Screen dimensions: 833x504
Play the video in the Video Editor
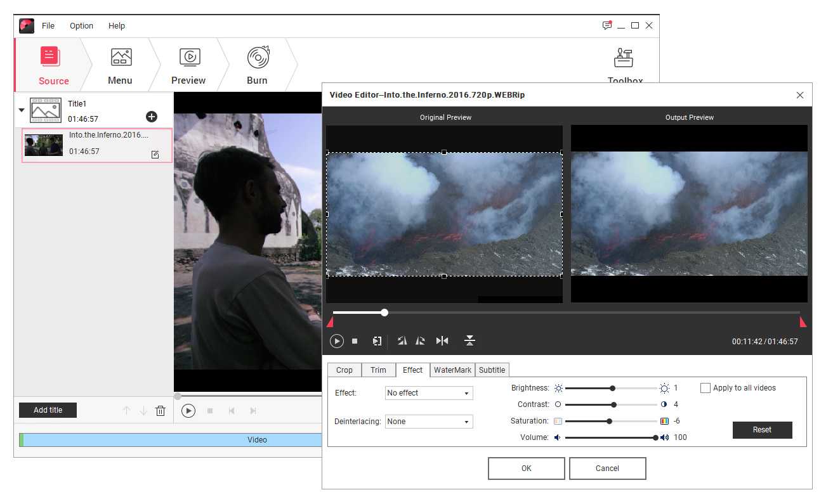pyautogui.click(x=336, y=341)
